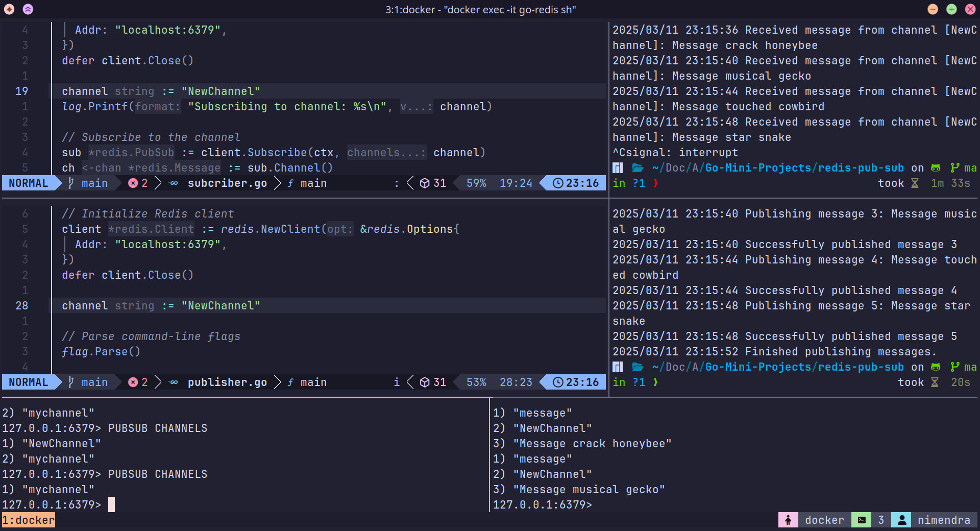
Task: Click the blue user icon beside nimendra
Action: (x=902, y=520)
